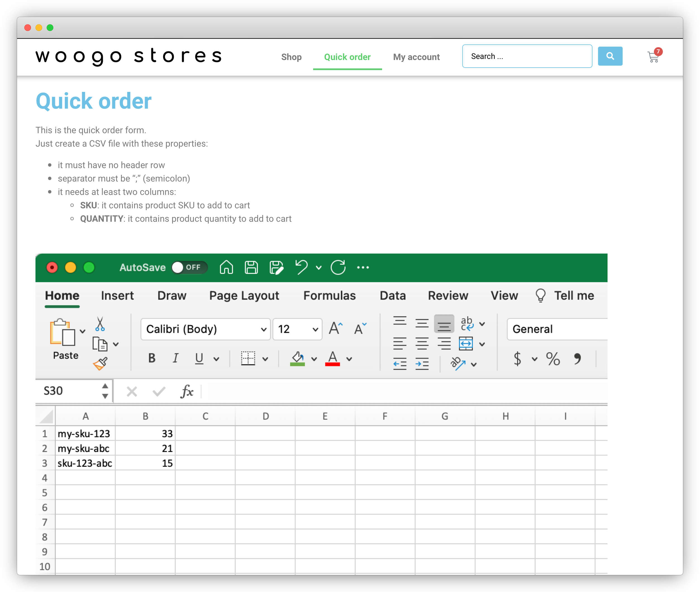The width and height of the screenshot is (700, 592).
Task: Click the Format Painter brush icon
Action: [x=100, y=364]
